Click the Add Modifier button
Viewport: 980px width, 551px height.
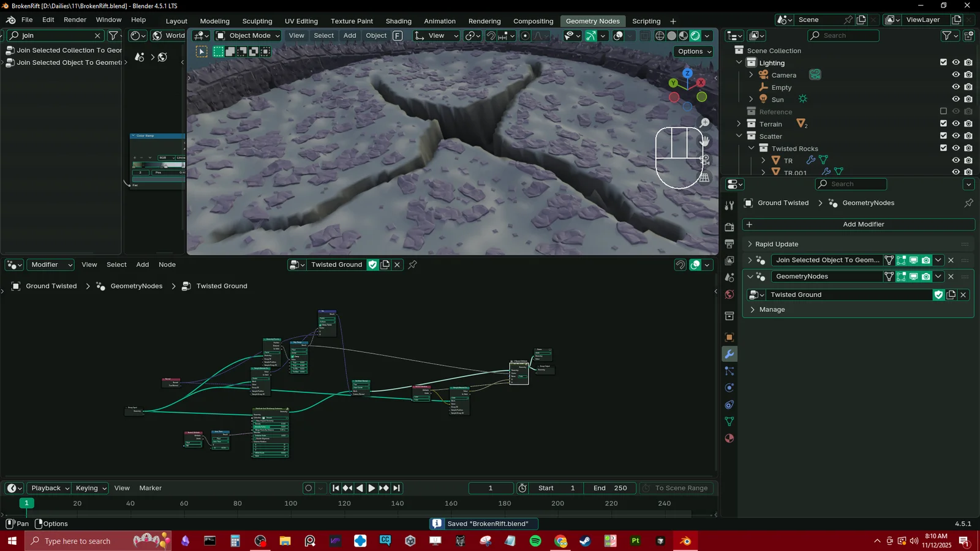point(864,224)
